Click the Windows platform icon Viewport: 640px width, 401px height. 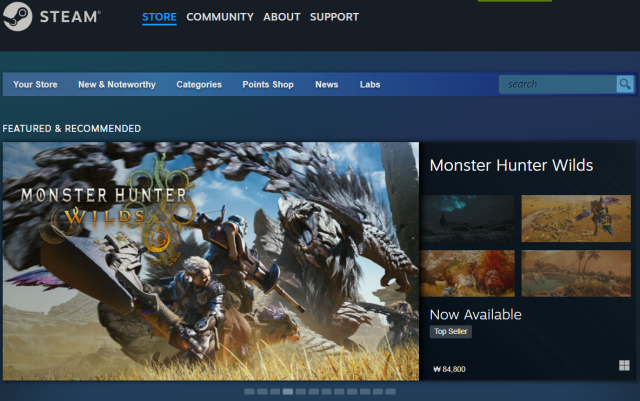pyautogui.click(x=624, y=365)
